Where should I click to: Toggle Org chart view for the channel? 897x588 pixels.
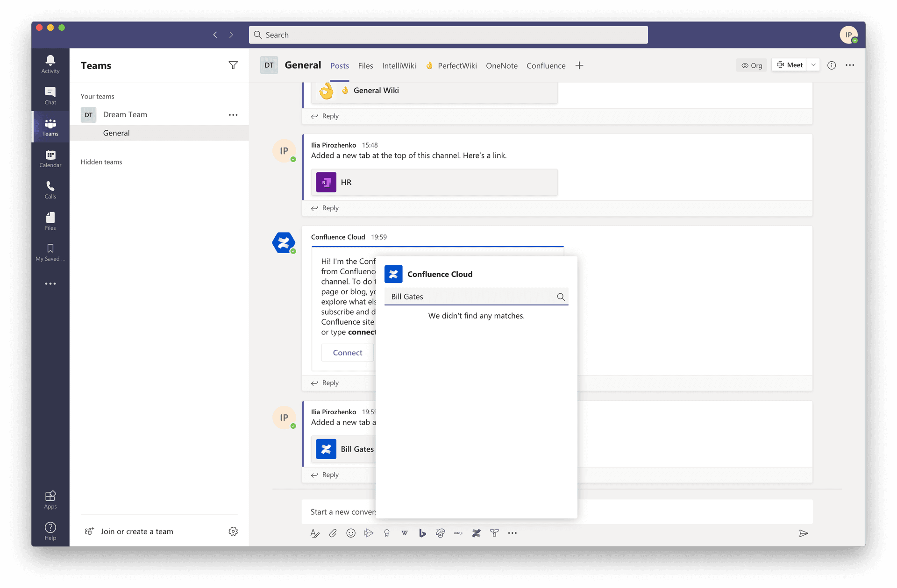(751, 65)
